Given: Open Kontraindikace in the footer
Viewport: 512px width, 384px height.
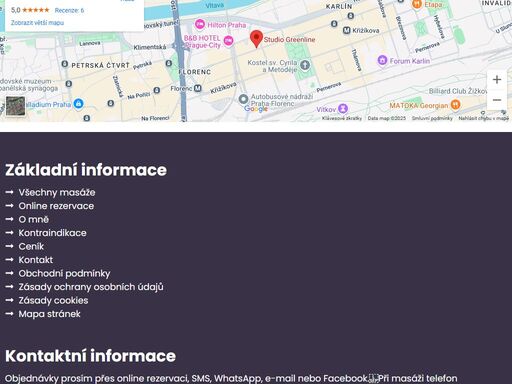Looking at the screenshot, I should pos(52,233).
